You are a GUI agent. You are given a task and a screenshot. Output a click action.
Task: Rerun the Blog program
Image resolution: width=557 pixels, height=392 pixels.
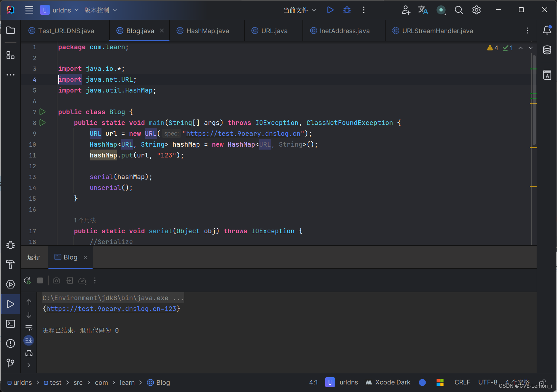pos(27,280)
